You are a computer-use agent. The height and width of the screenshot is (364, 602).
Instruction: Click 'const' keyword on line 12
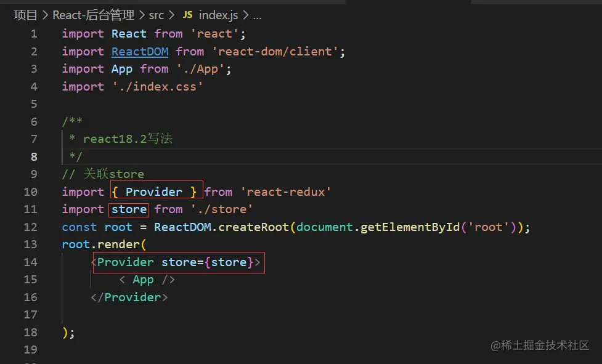pos(79,227)
